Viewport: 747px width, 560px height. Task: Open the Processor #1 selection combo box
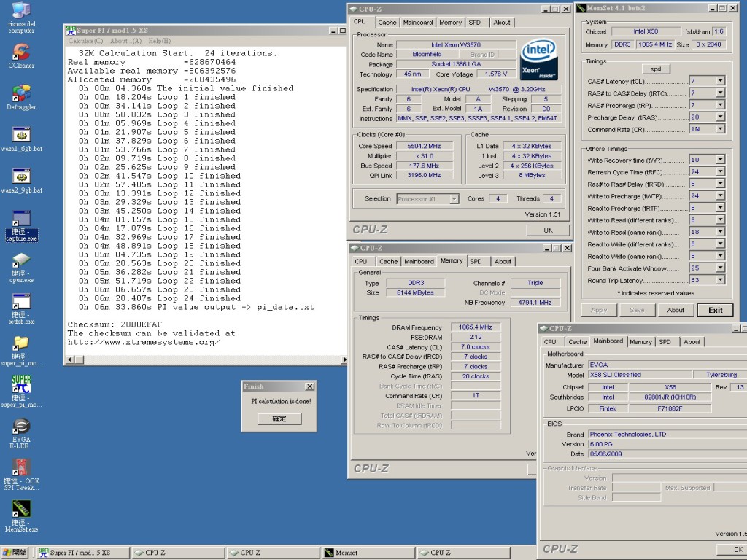tap(427, 198)
